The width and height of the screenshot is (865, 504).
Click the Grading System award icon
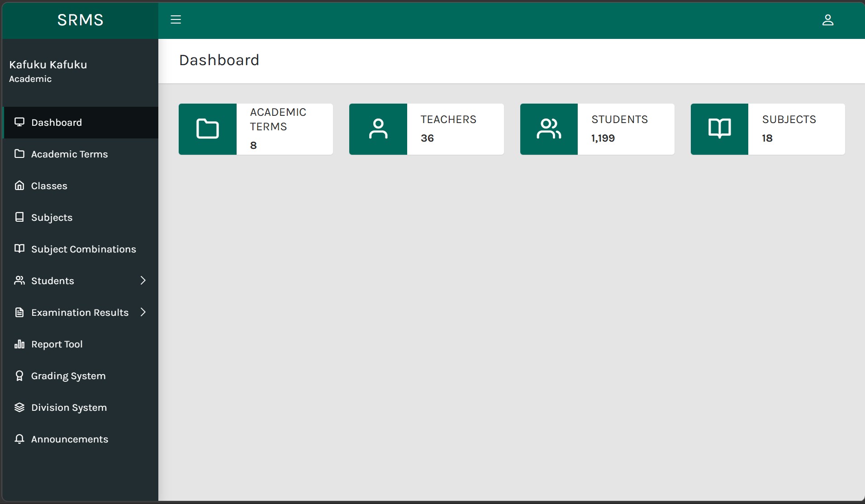(x=19, y=376)
